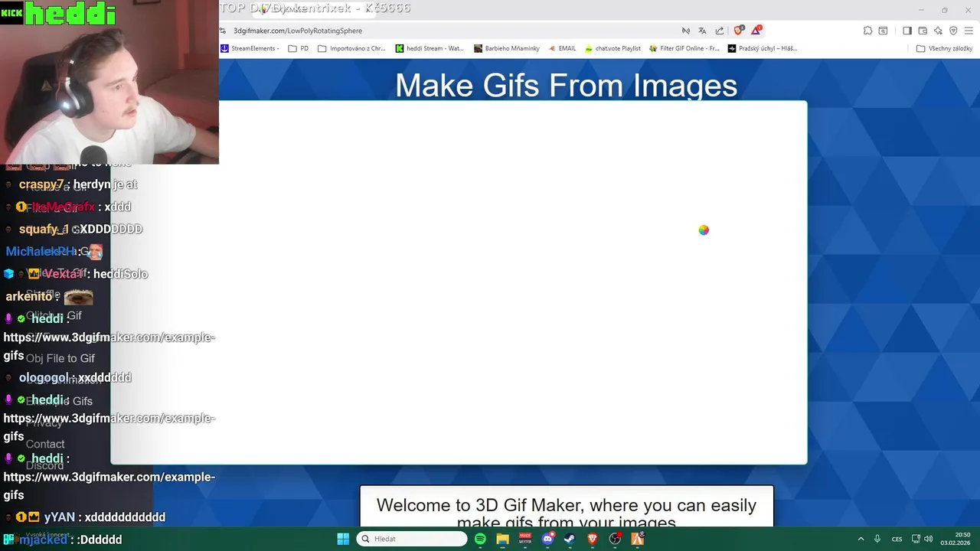This screenshot has height=551, width=980.
Task: Open Voicemeeter from the taskbar
Action: coord(525,539)
